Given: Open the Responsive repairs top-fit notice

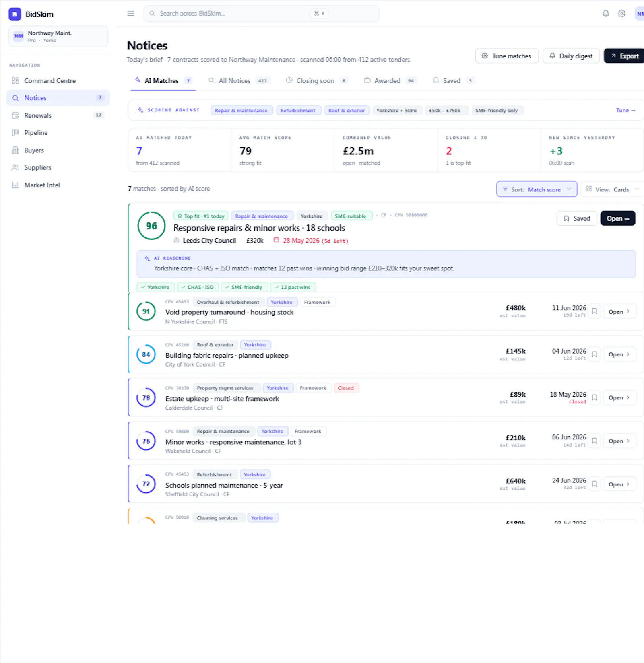Looking at the screenshot, I should [x=618, y=218].
